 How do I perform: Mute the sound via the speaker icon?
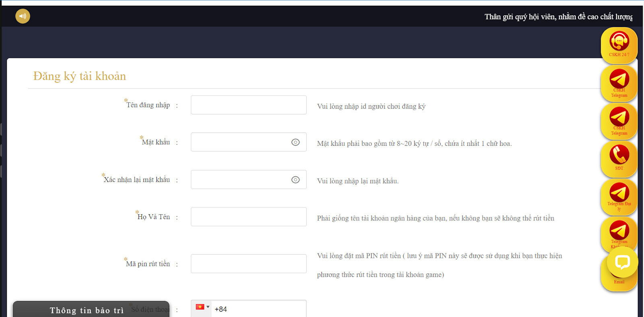point(23,16)
